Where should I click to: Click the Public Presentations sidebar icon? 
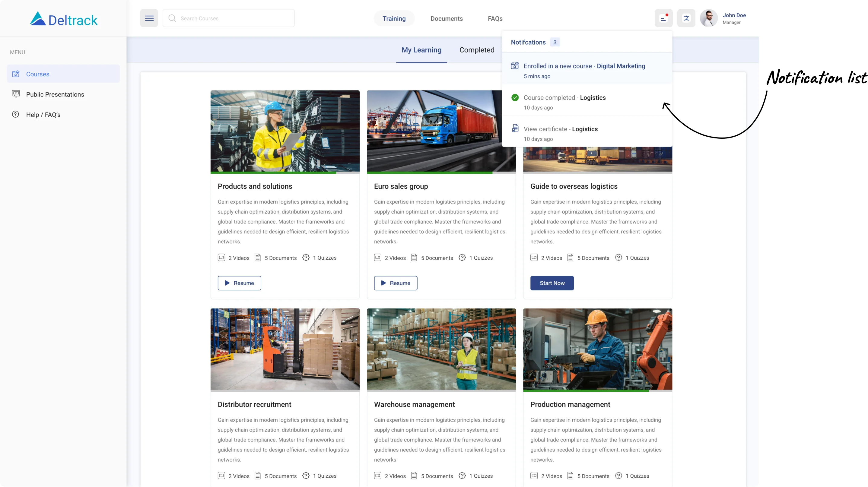pos(15,94)
